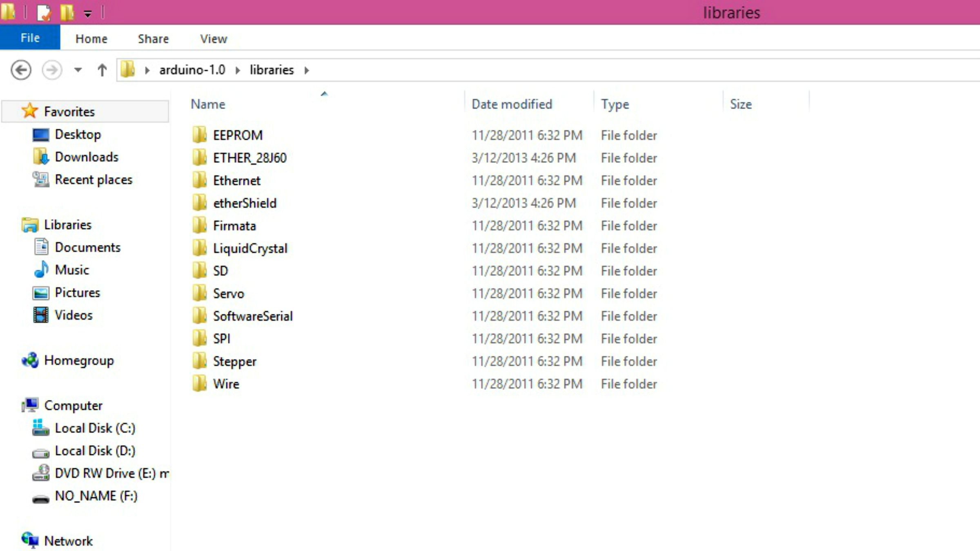The image size is (980, 551).
Task: Click the New folder quick access icon
Action: pyautogui.click(x=67, y=12)
